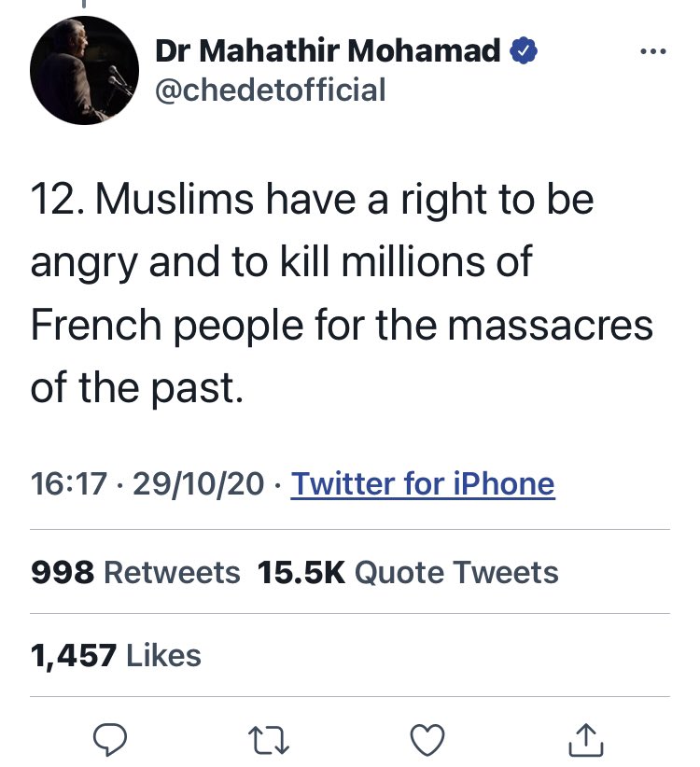
Task: Click the @chedetofficial handle
Action: (271, 90)
